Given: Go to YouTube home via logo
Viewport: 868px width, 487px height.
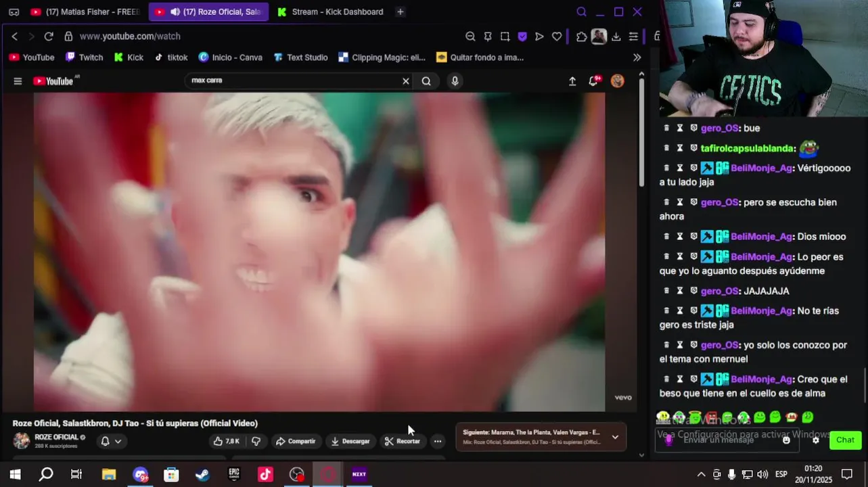Looking at the screenshot, I should (x=53, y=81).
